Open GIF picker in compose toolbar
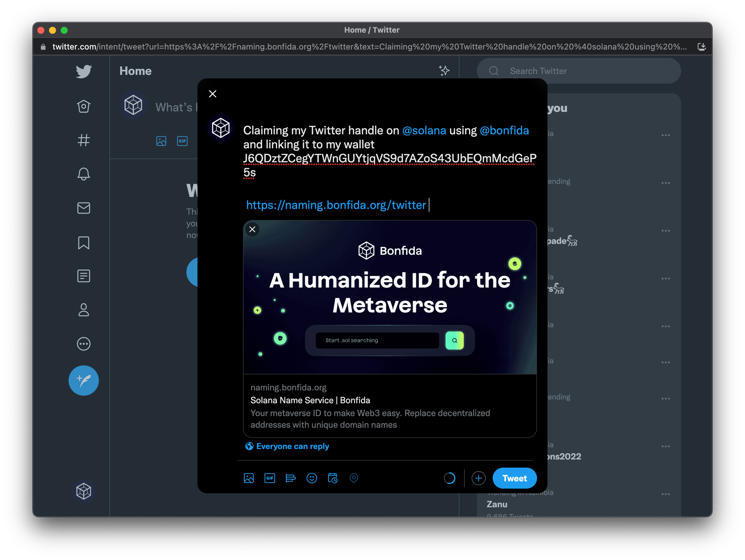The height and width of the screenshot is (560, 745). (x=270, y=478)
